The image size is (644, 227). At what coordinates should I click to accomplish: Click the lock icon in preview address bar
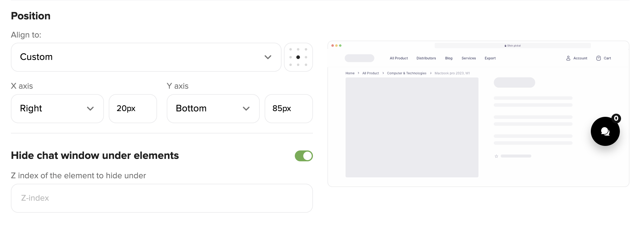click(x=505, y=46)
